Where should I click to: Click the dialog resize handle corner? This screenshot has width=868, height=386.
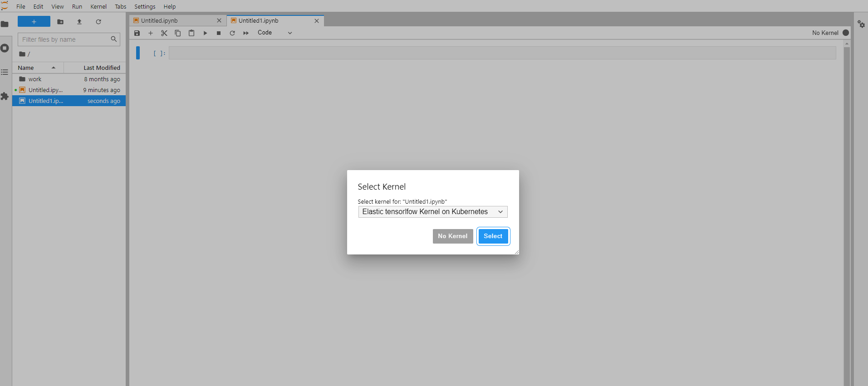point(516,252)
